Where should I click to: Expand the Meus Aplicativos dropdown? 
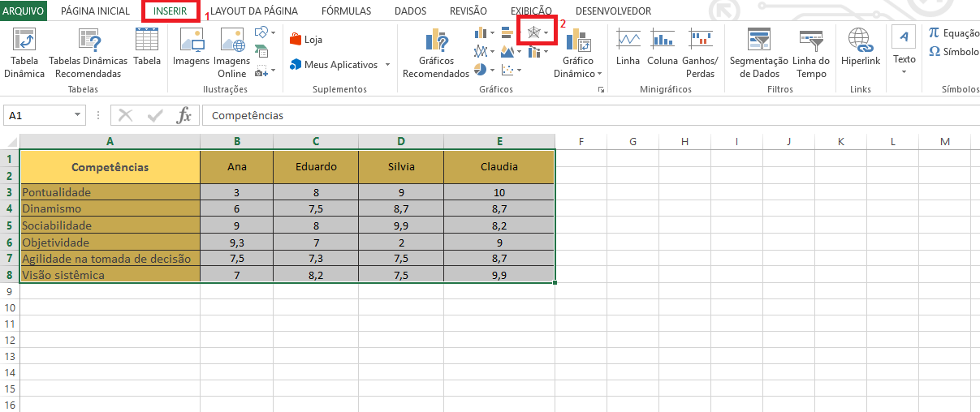pos(387,65)
